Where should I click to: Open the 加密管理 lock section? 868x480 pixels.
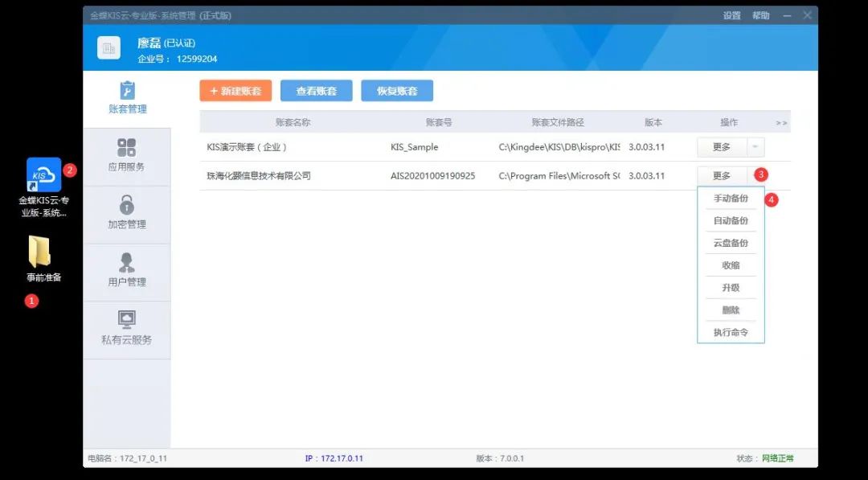click(127, 214)
